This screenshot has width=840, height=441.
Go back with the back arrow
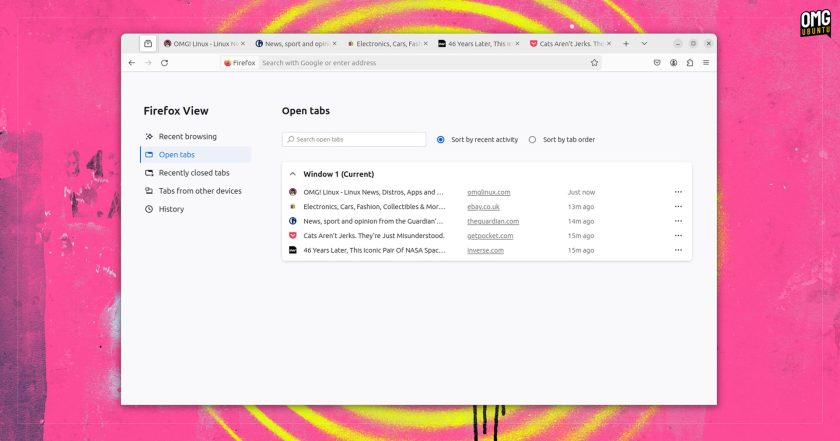pos(132,63)
